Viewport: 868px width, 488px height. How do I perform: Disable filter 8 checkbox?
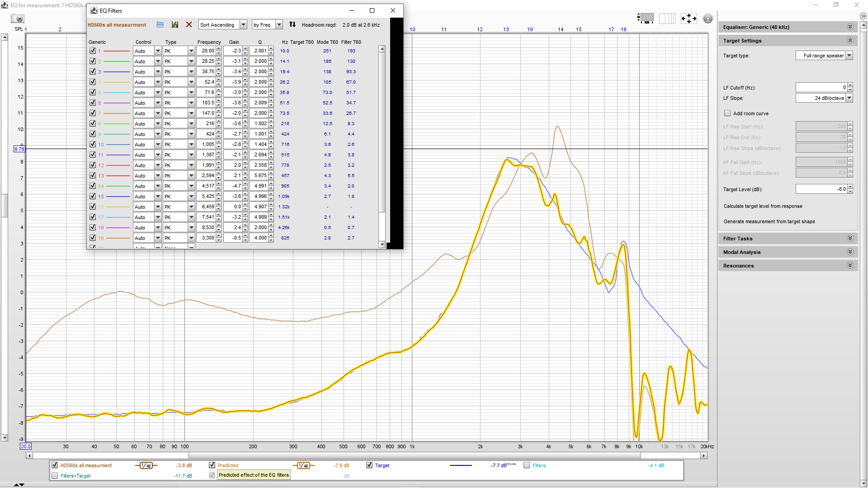(x=93, y=124)
